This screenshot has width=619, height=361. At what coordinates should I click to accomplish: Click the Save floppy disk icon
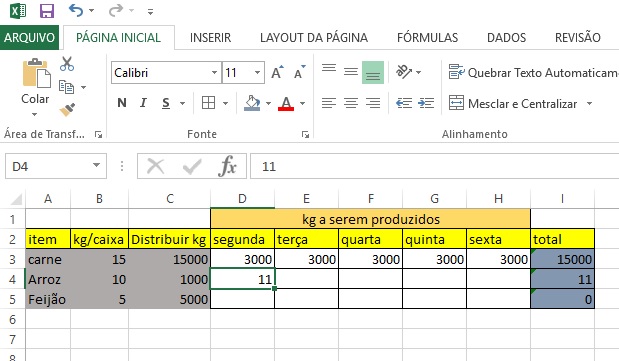coord(47,11)
